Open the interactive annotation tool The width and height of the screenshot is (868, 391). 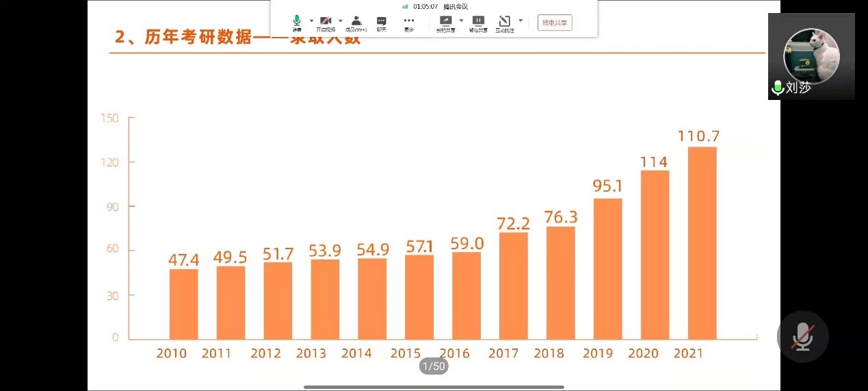click(x=504, y=22)
